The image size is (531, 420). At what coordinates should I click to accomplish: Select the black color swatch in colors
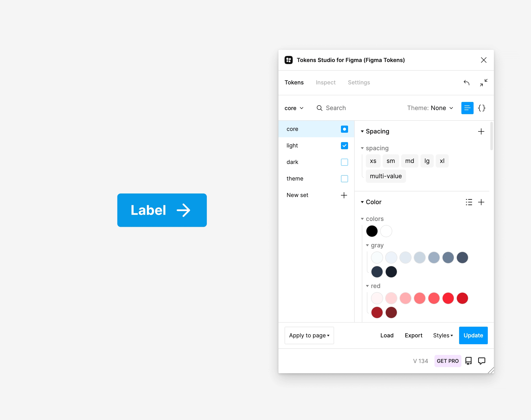372,231
